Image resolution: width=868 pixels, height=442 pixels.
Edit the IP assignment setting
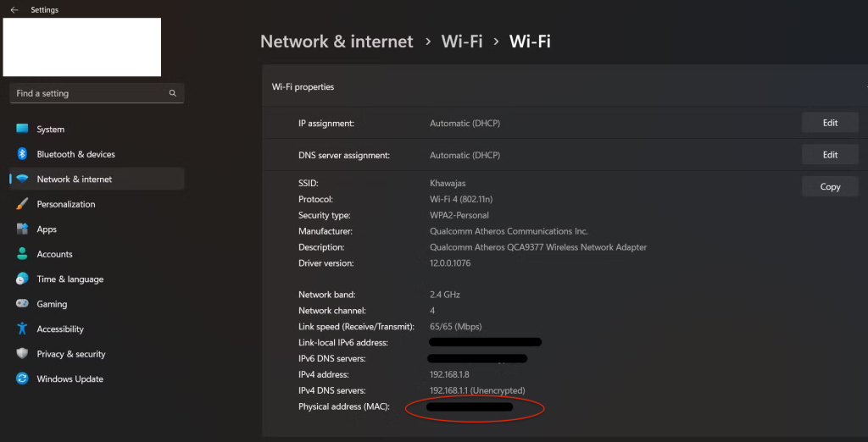click(830, 123)
